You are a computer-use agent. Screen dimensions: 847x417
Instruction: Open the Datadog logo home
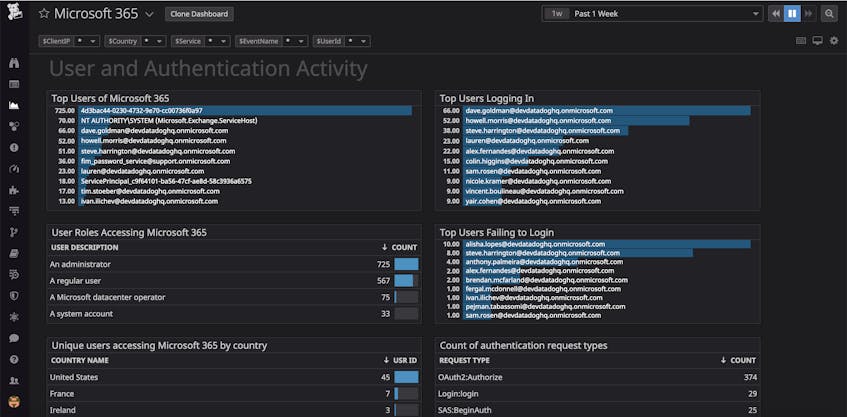click(15, 12)
